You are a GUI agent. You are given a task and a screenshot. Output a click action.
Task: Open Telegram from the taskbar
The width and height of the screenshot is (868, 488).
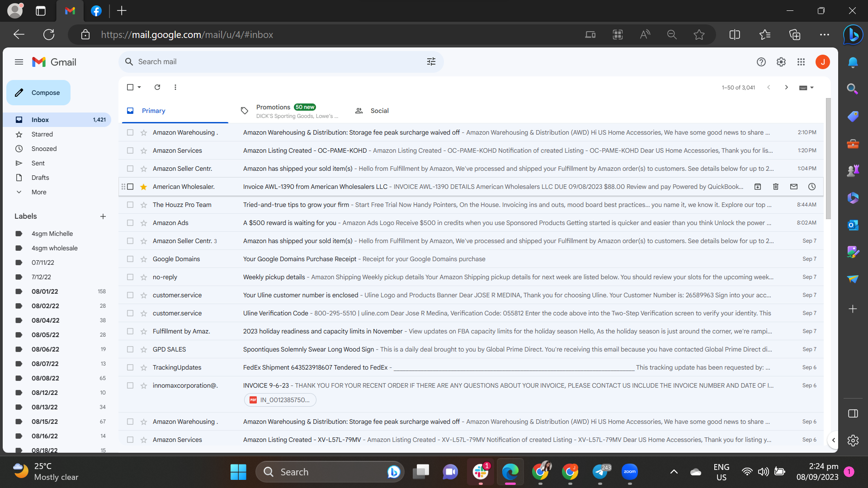pyautogui.click(x=600, y=472)
